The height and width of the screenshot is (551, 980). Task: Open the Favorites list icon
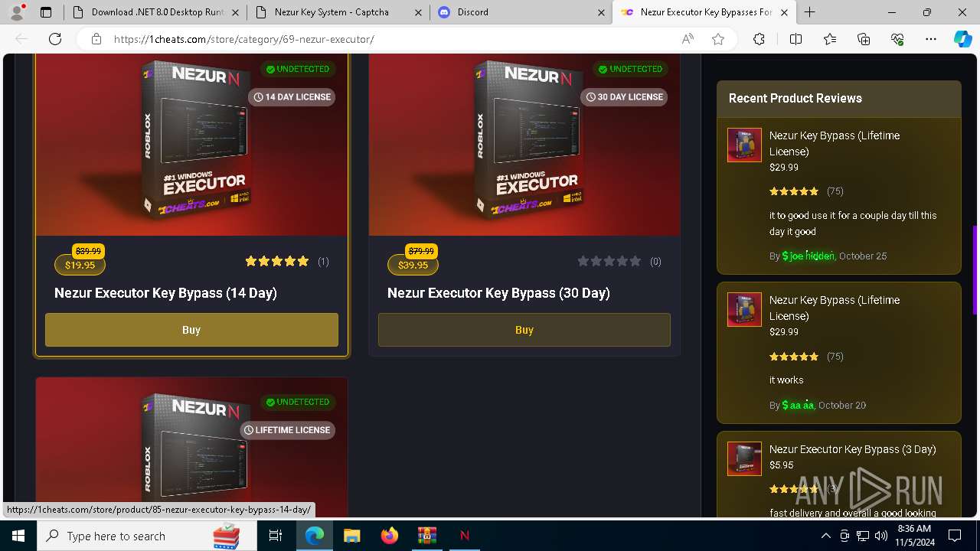click(x=830, y=39)
